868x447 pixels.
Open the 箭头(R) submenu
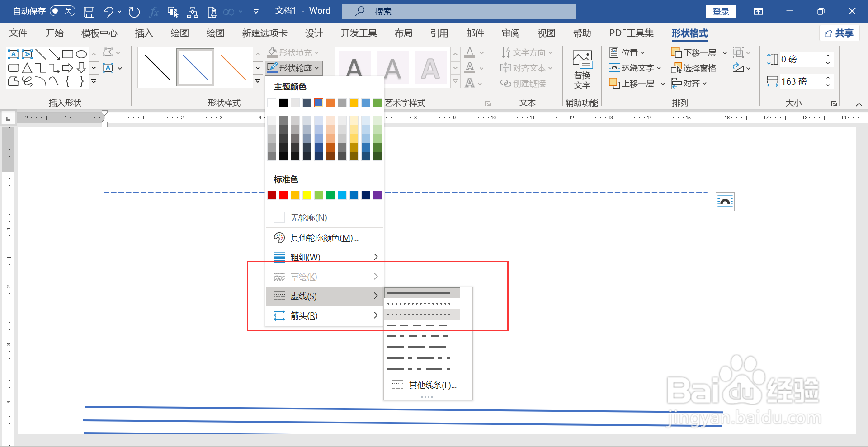coord(324,315)
